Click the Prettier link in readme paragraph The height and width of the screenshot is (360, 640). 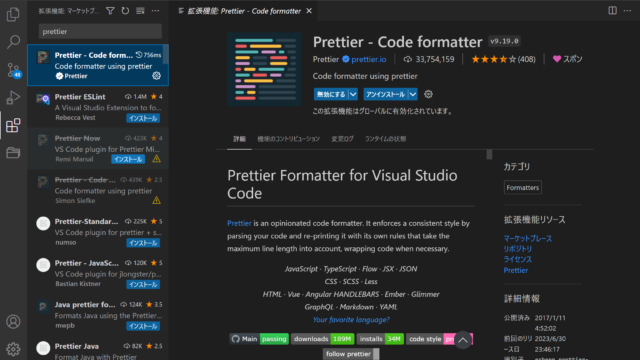pos(239,223)
